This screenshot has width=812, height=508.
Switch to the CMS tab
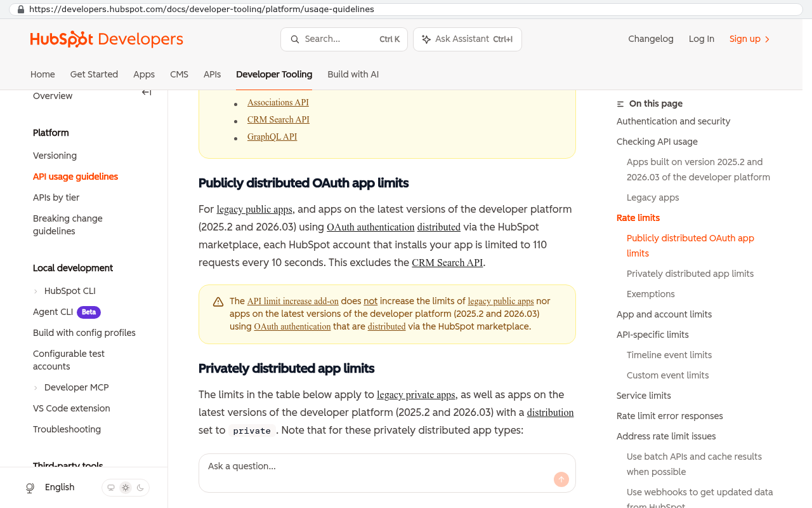(179, 74)
